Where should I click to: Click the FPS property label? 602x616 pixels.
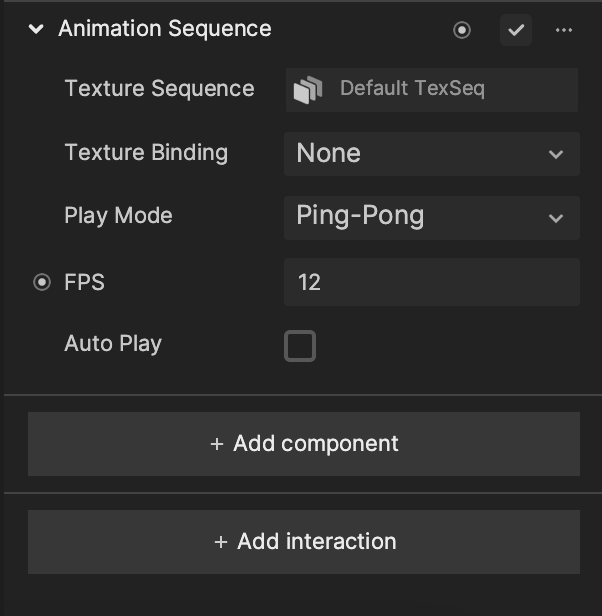84,282
